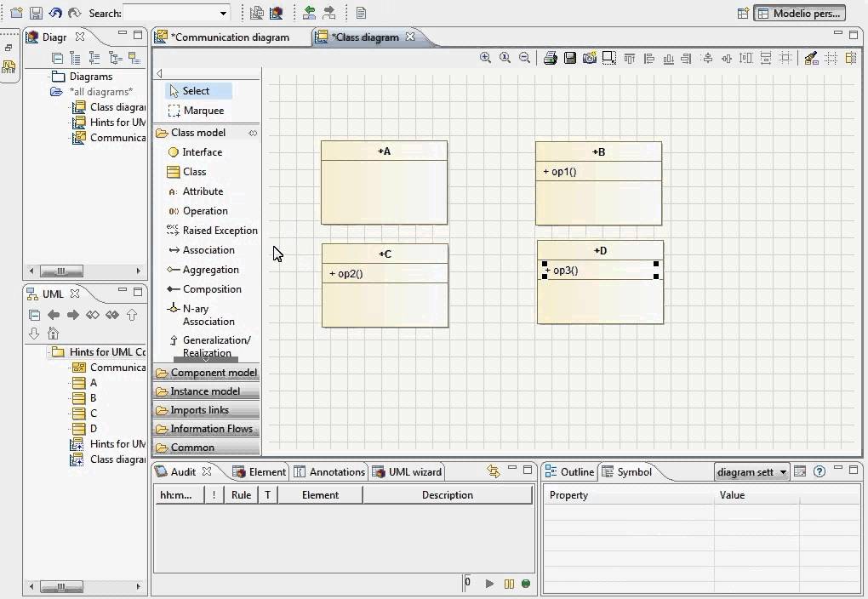Click the open perspective icon beside Modelio button
The height and width of the screenshot is (599, 868).
(x=743, y=14)
